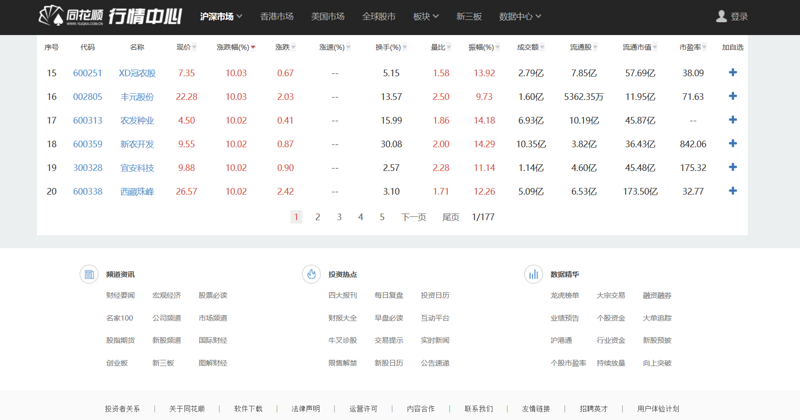Go to page 3 of results
Viewport: 800px width, 420px height.
[x=339, y=217]
